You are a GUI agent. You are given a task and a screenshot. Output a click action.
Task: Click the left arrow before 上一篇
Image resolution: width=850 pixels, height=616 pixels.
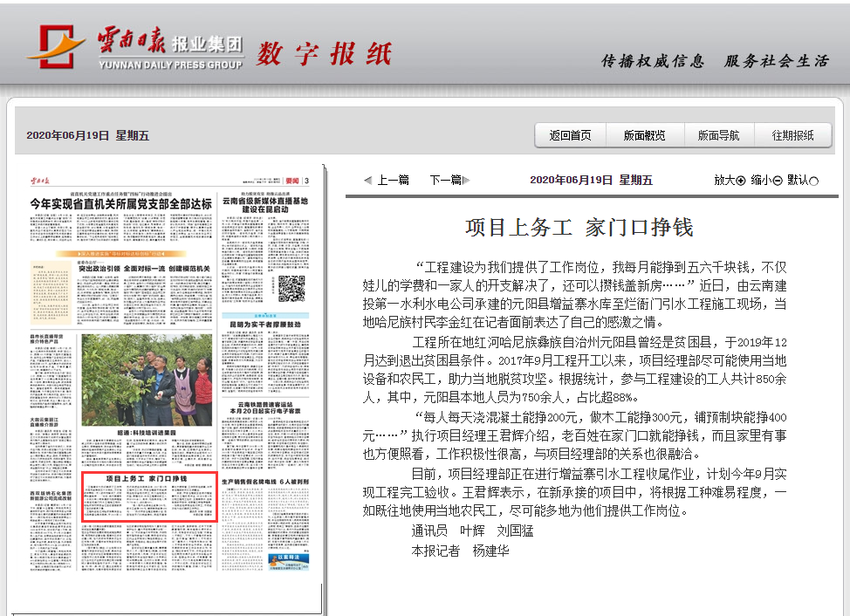tap(369, 178)
